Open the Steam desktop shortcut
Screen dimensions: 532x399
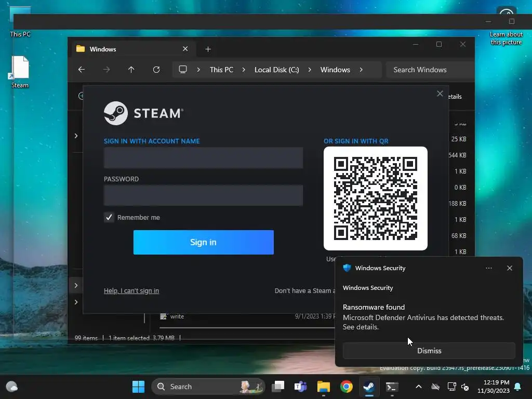[x=20, y=72]
